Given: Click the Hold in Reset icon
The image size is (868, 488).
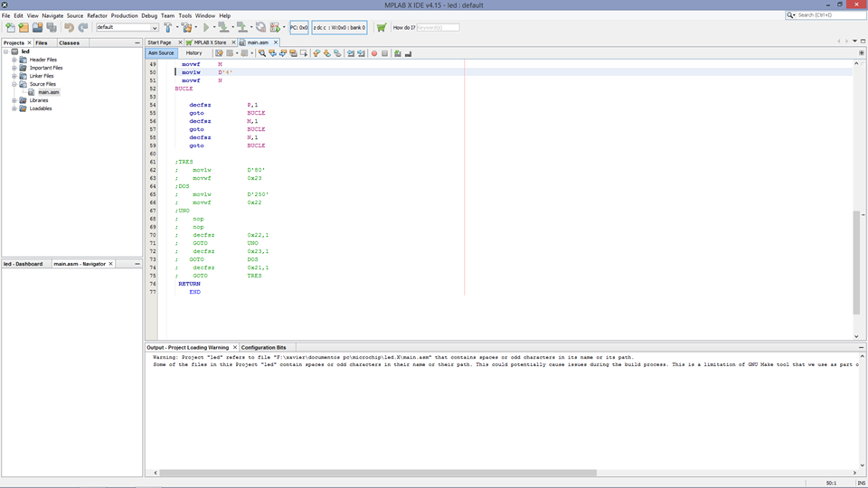Looking at the screenshot, I should 260,27.
